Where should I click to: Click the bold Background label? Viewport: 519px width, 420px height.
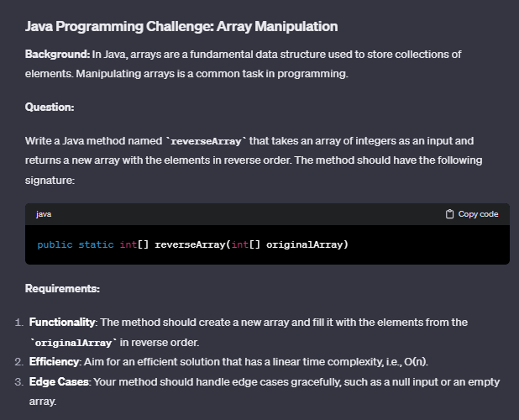[x=58, y=55]
